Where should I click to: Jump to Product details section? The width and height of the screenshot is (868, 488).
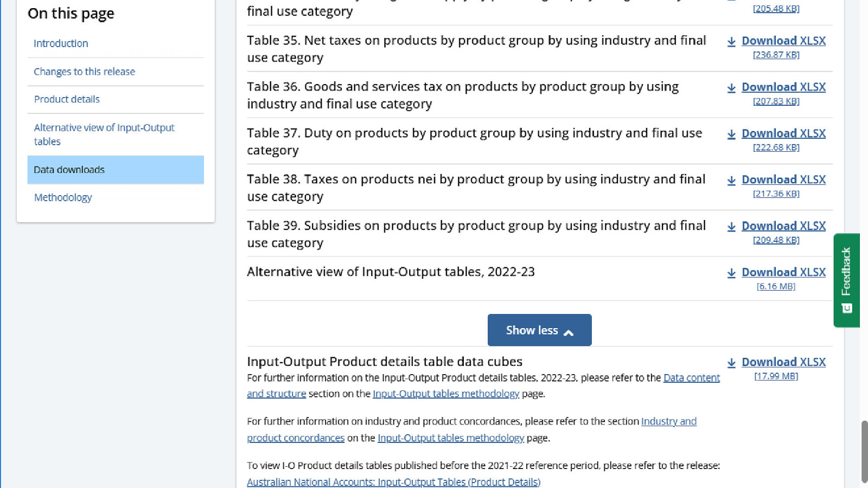click(67, 99)
